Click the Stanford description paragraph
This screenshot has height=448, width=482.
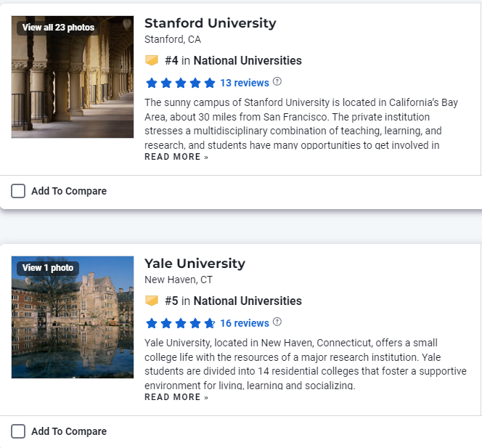[x=301, y=123]
